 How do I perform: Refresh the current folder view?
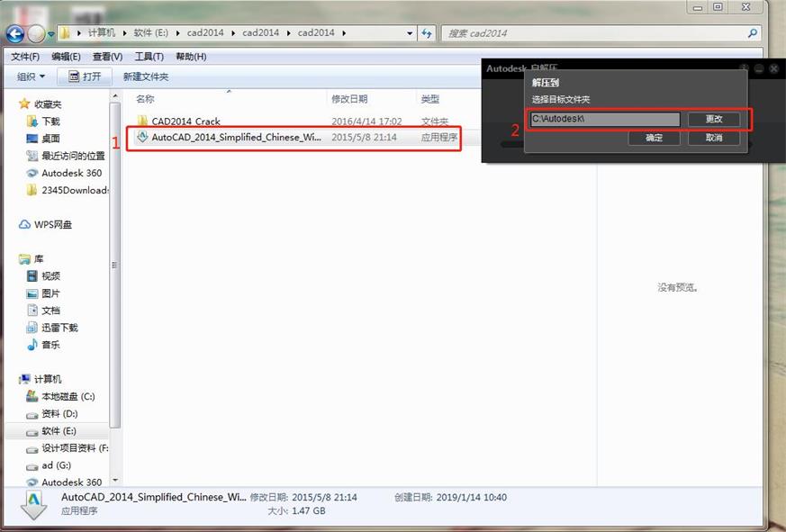click(427, 33)
